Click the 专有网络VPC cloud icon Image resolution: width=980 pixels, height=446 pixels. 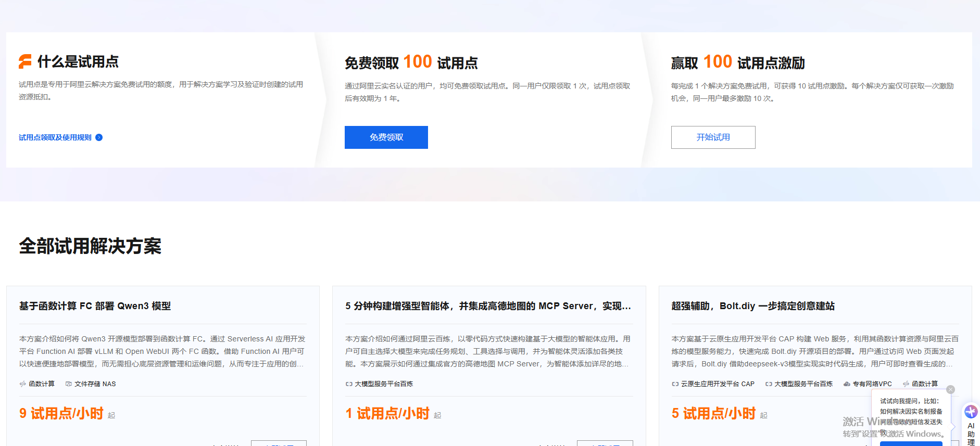pos(847,384)
